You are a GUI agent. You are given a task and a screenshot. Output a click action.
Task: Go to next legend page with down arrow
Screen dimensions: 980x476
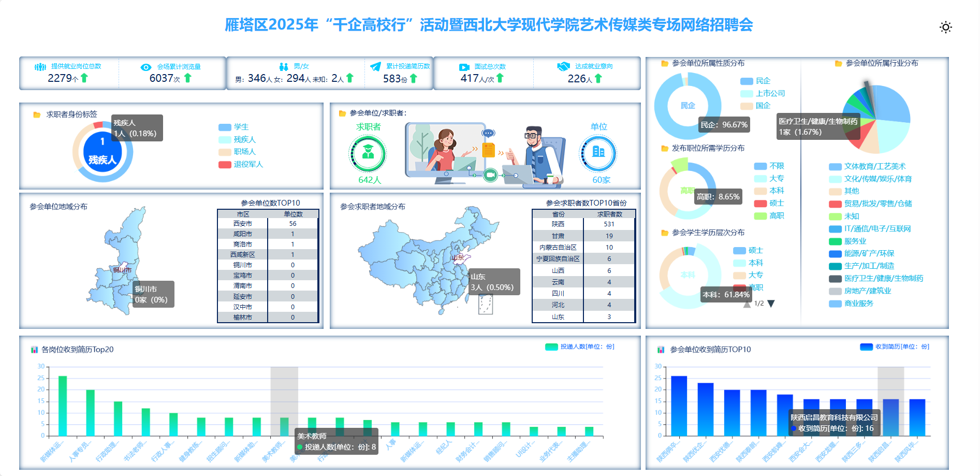(x=771, y=304)
